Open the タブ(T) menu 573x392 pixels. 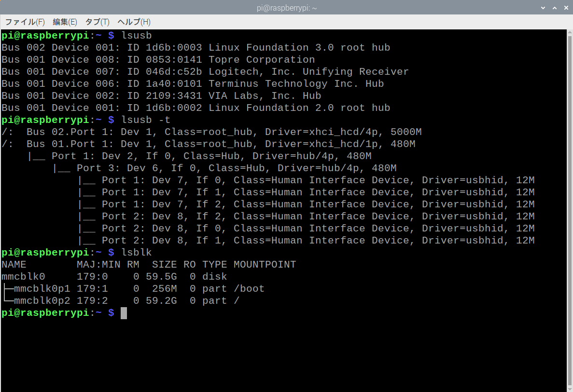97,22
